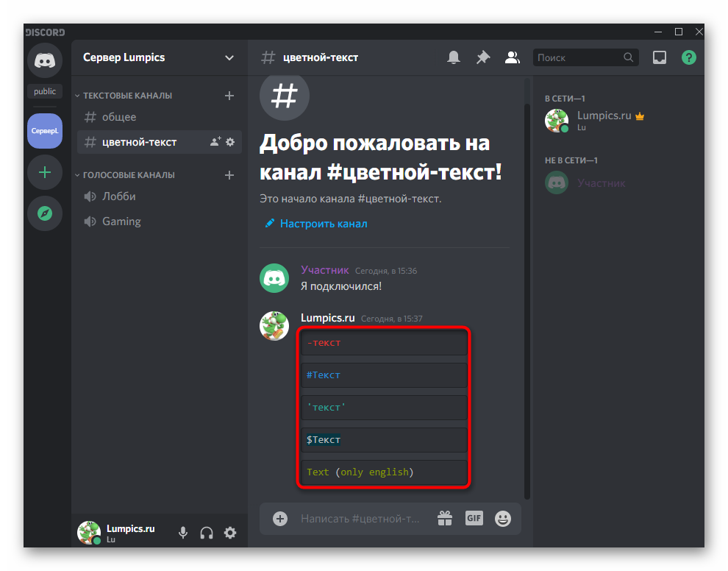Open the Inbox icon in header

(x=660, y=57)
